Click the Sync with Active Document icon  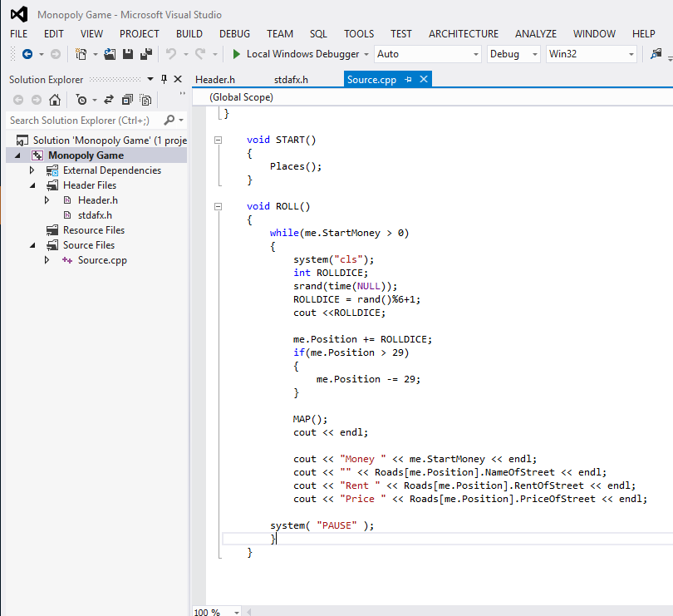coord(109,100)
